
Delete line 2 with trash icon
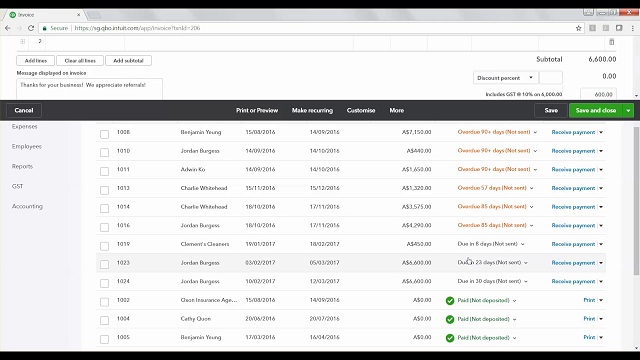point(611,42)
